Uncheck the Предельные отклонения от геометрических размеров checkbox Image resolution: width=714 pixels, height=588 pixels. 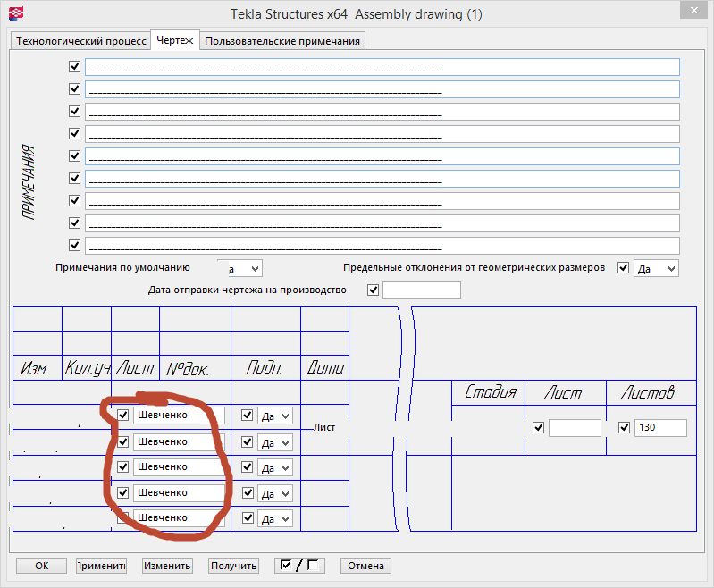pos(623,268)
